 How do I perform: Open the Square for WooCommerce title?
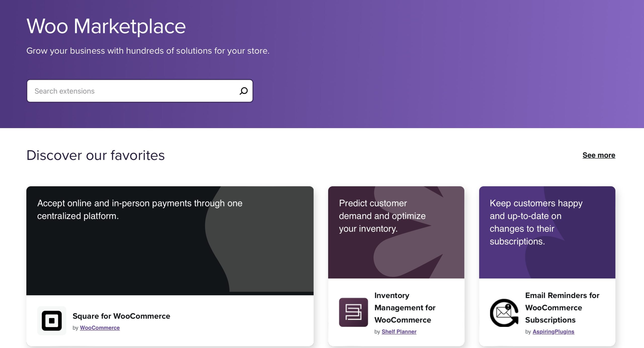pos(121,316)
